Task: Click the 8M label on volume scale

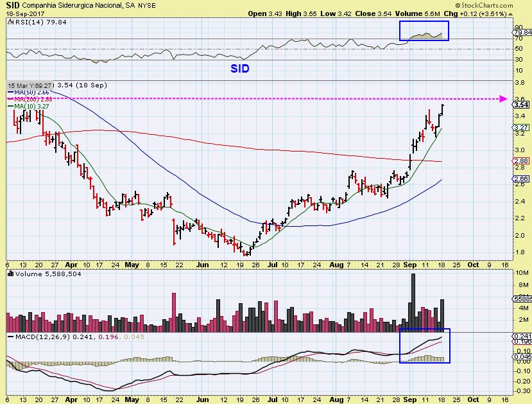Action: [x=524, y=285]
